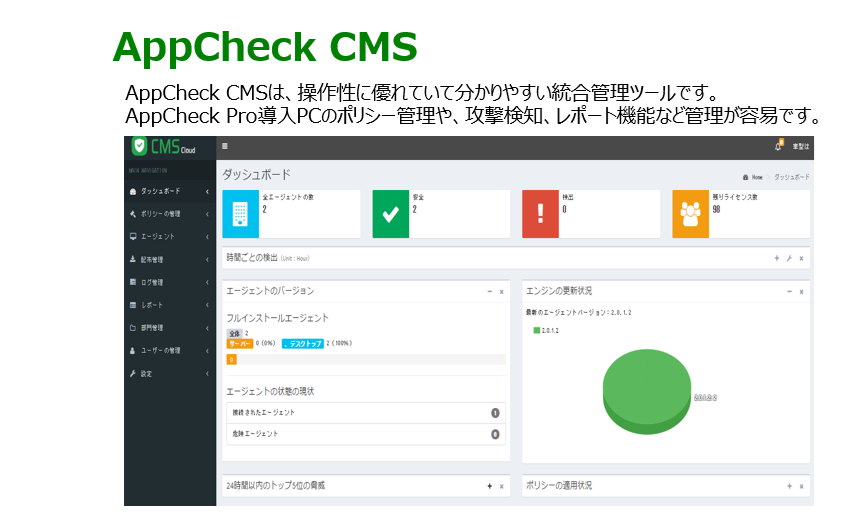Click the 最新のエージェントバージョン: 2.0.1.2 text

pyautogui.click(x=579, y=312)
